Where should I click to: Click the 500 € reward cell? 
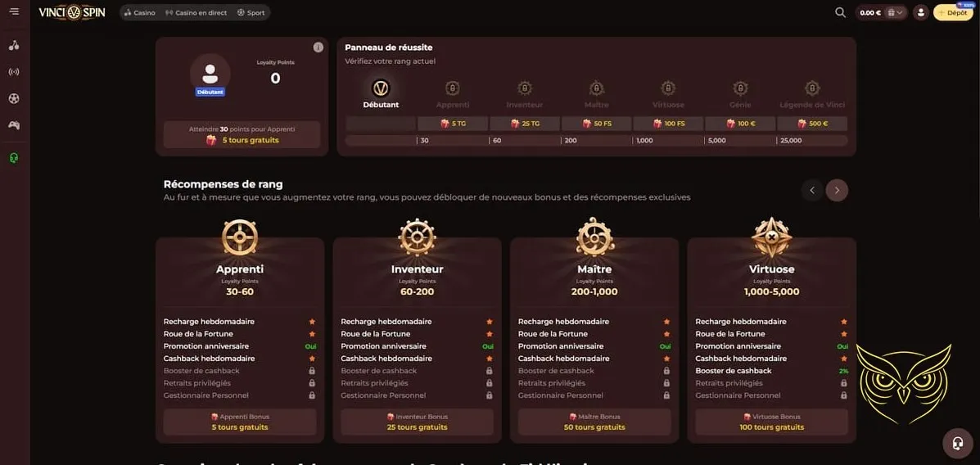[x=812, y=124]
